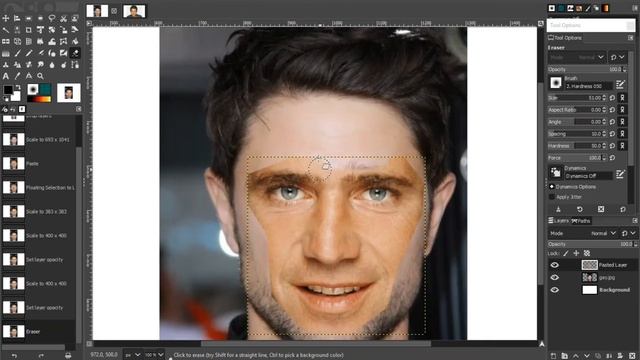Edit the dynamics next to Dynamics Off

point(620,174)
